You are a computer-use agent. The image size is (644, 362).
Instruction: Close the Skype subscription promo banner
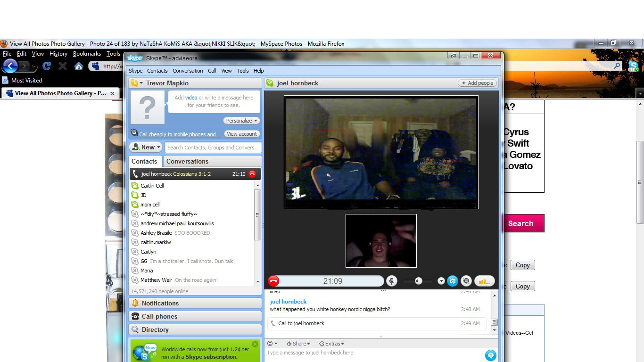[x=255, y=344]
